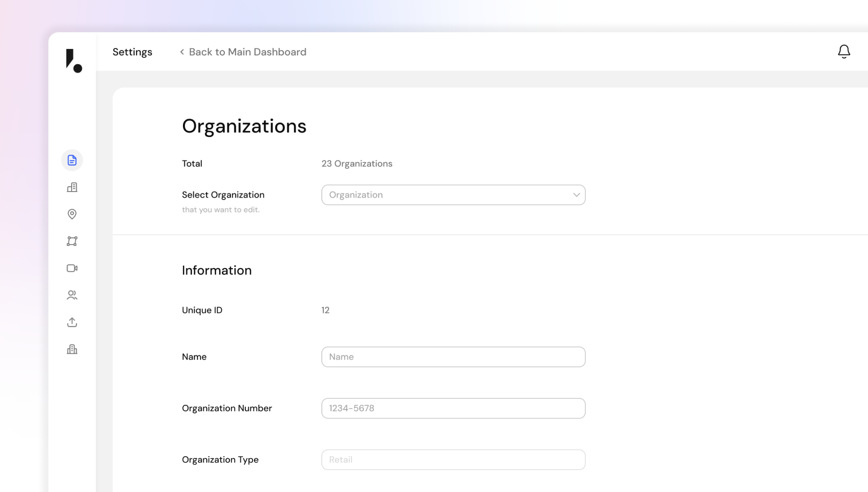Screen dimensions: 868x492
Task: Click the 'Select Organization' label
Action: tap(223, 195)
